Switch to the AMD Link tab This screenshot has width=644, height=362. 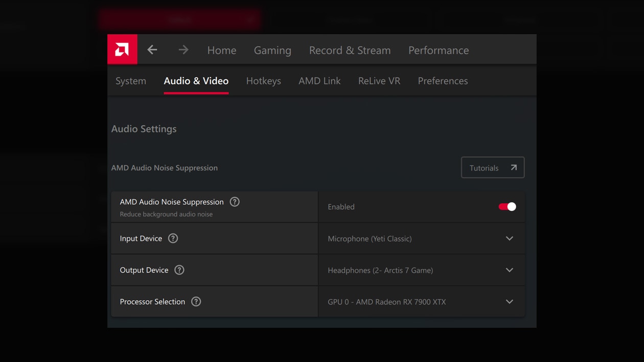tap(319, 81)
